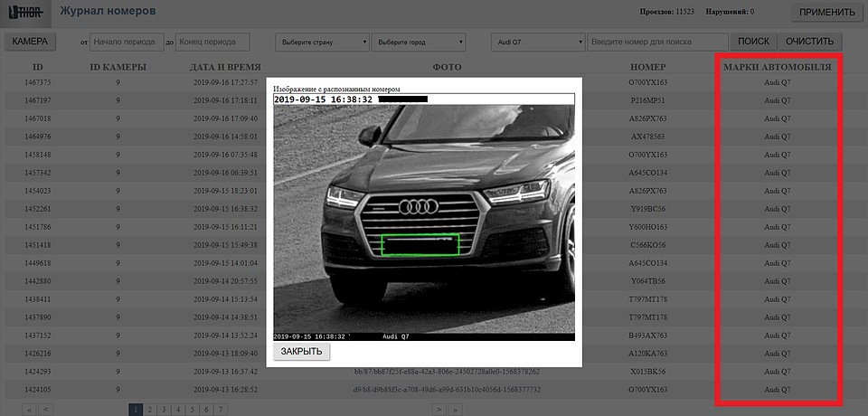The height and width of the screenshot is (416, 868).
Task: Clear filters with ОЧИСТИТЬ button
Action: 809,42
